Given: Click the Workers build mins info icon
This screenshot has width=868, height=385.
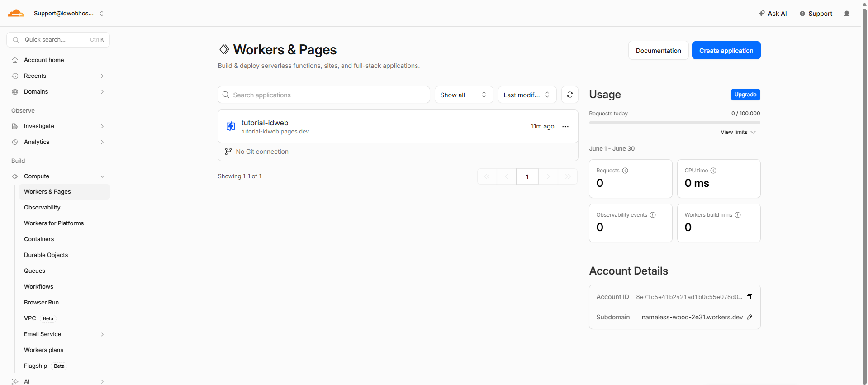Looking at the screenshot, I should 738,215.
